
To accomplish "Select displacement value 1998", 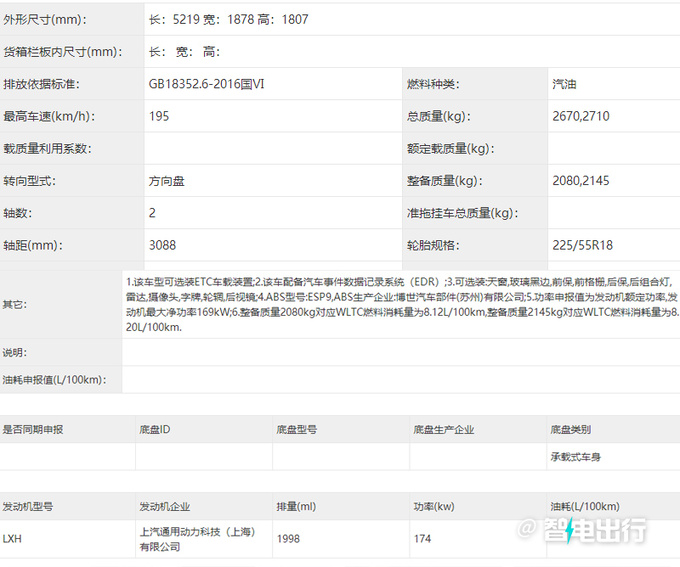I will pyautogui.click(x=288, y=539).
